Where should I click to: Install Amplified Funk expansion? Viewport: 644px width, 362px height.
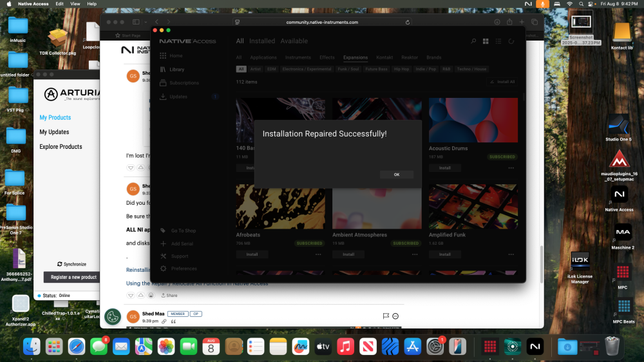[445, 254]
